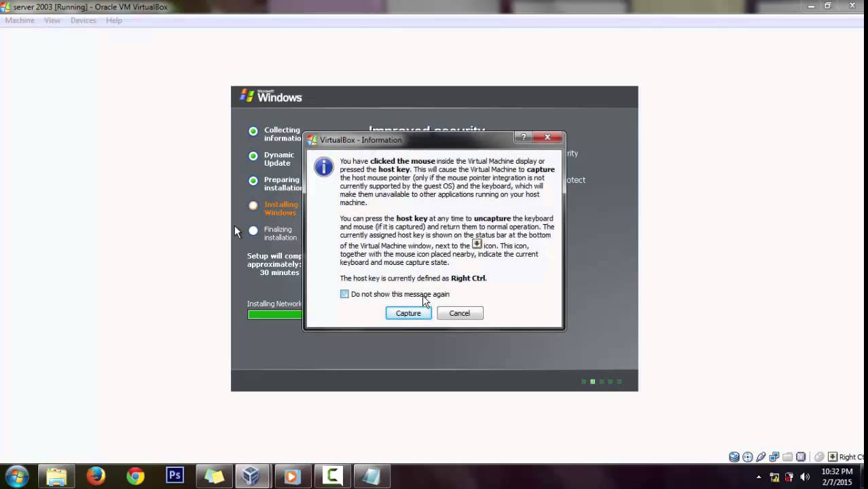Click the inline host key icon in dialog text
Viewport: 868px width, 489px height.
tap(477, 244)
